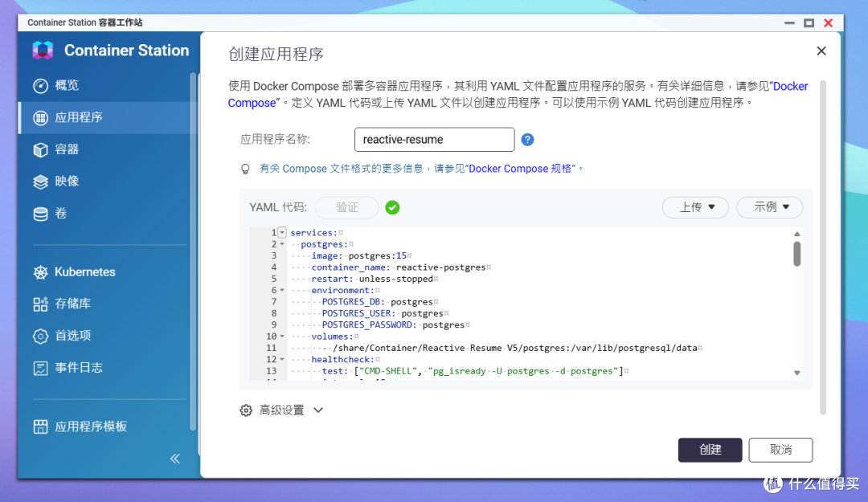The image size is (868, 502).
Task: Click the 创建 create button
Action: tap(710, 450)
